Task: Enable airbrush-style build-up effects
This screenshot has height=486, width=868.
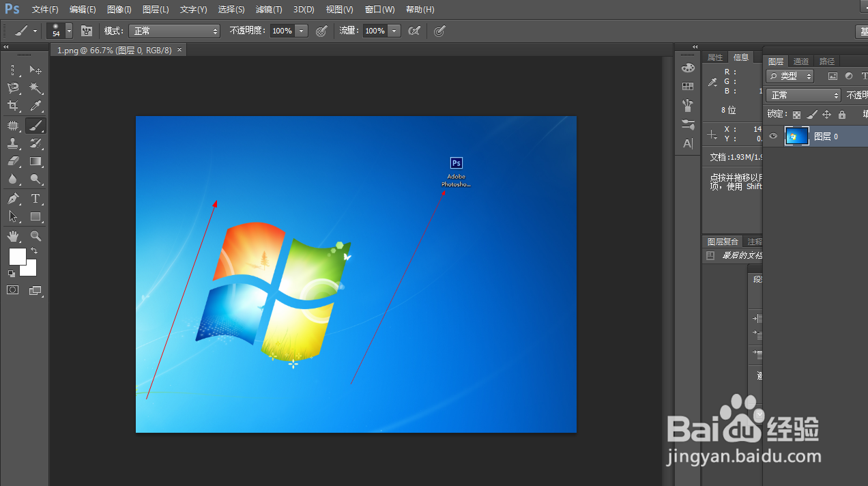Action: pos(414,31)
